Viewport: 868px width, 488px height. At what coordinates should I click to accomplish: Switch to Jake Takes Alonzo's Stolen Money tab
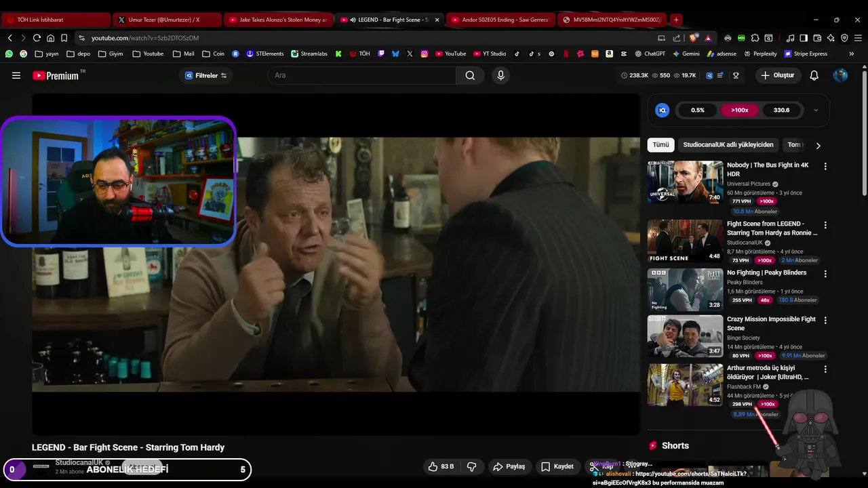pos(278,20)
